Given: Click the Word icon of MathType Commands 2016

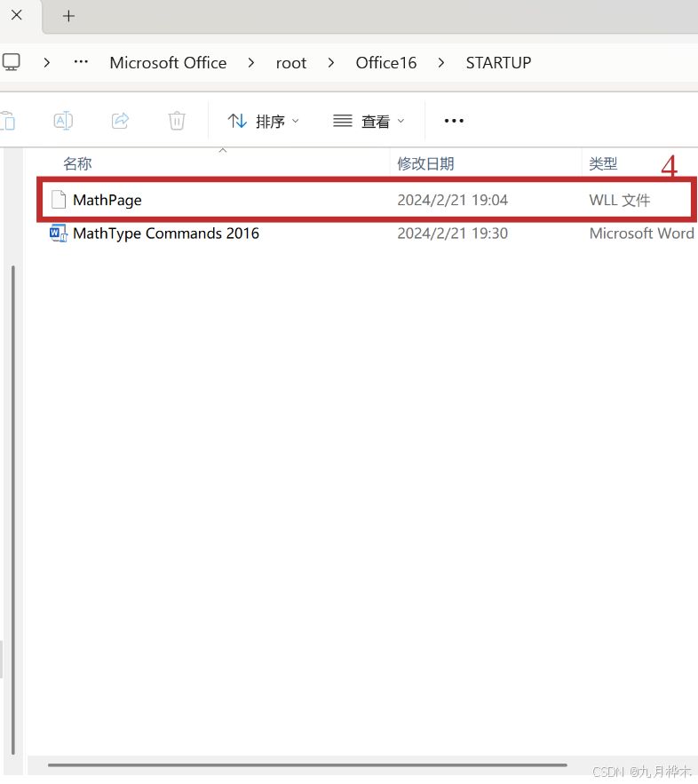Looking at the screenshot, I should click(58, 233).
